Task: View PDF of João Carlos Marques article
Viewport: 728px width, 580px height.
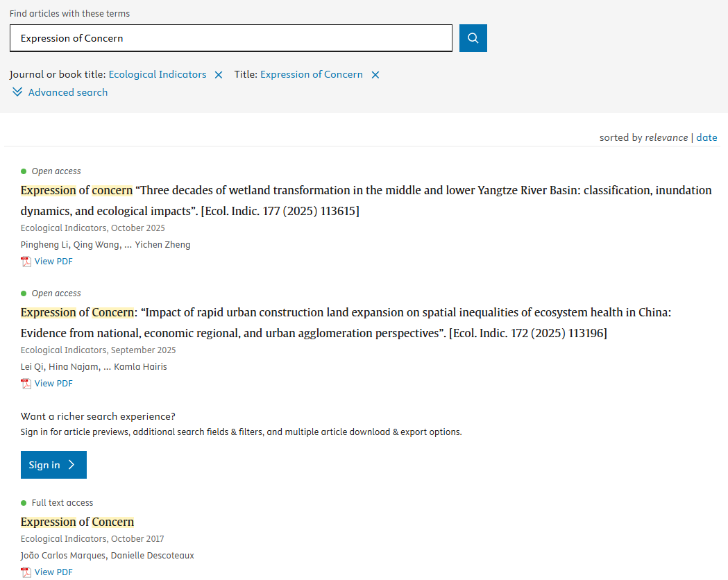Action: (53, 572)
